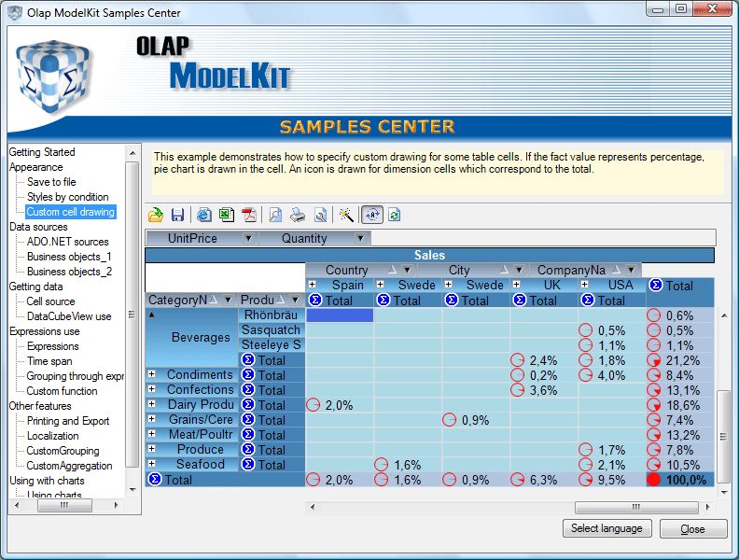The image size is (739, 560).
Task: Click grid vertical scrollbar down arrow
Action: point(724,493)
